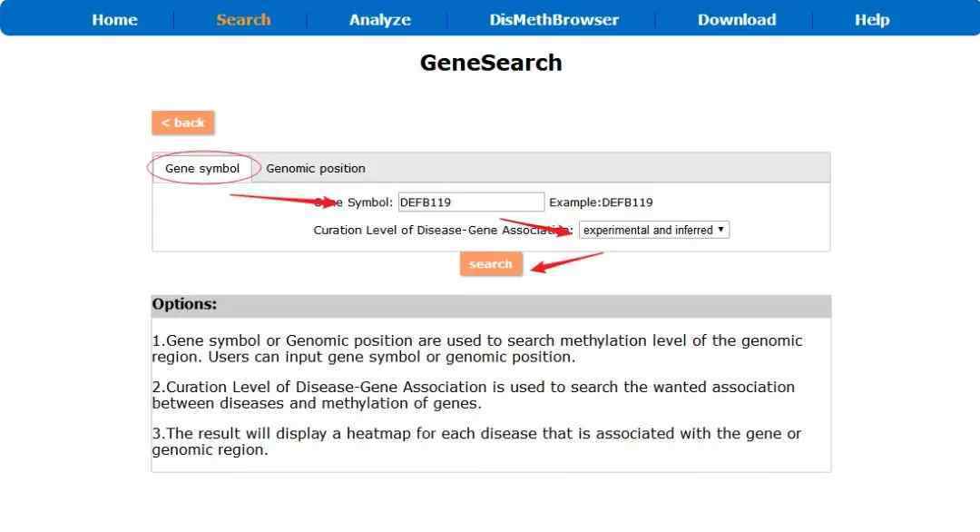Open the Home navigation item
This screenshot has height=532, width=980.
[x=113, y=20]
